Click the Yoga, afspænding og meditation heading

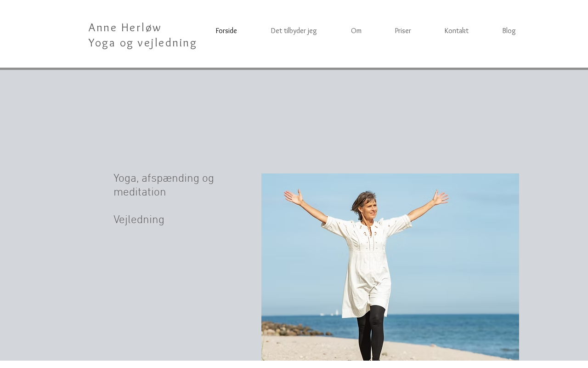tap(164, 185)
